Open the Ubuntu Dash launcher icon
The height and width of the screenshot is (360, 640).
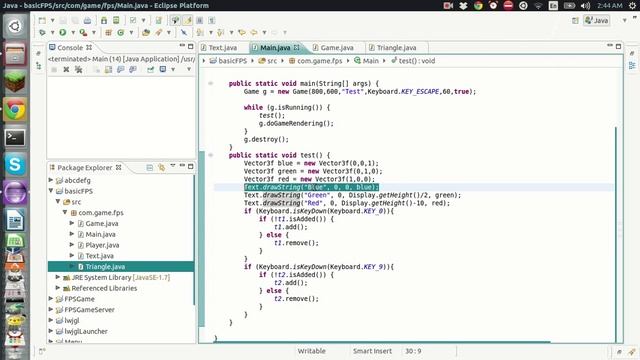[15, 27]
